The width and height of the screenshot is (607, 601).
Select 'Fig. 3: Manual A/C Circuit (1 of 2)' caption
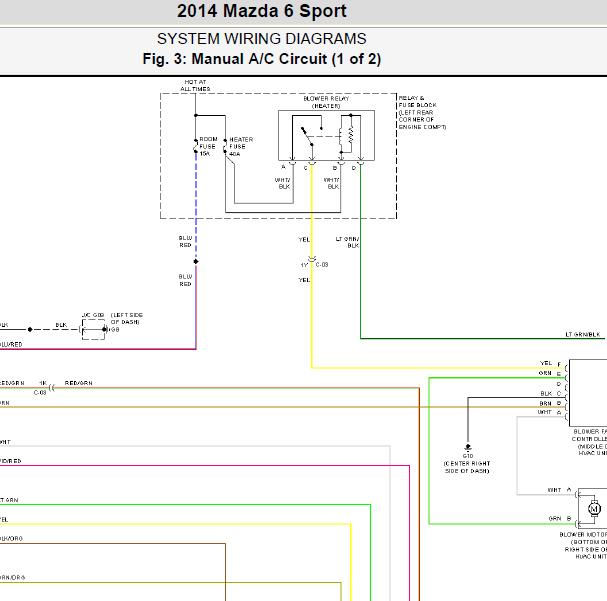262,59
